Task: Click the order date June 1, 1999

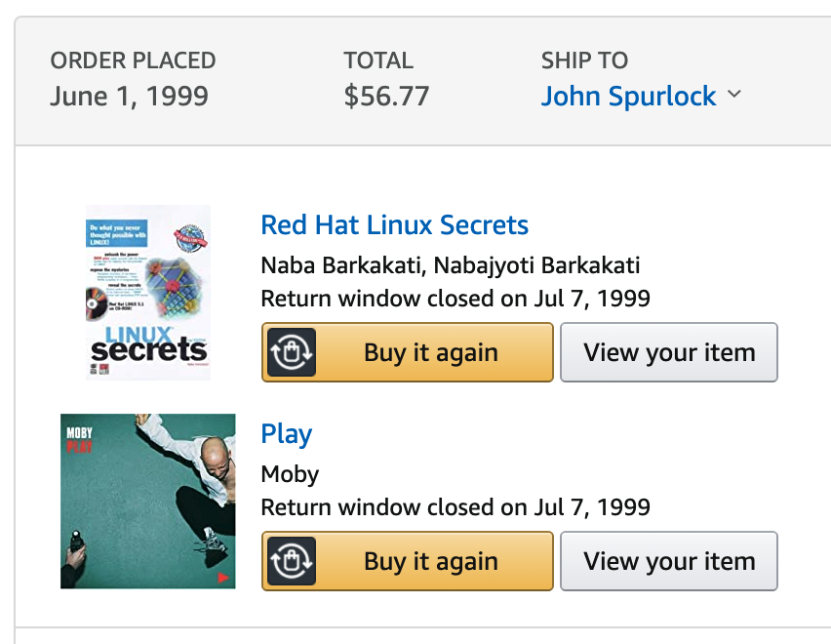Action: [x=130, y=96]
